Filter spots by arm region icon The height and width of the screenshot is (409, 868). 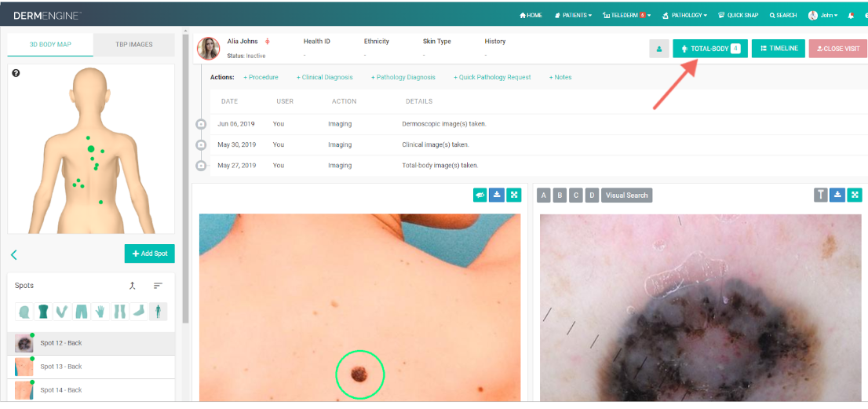62,312
